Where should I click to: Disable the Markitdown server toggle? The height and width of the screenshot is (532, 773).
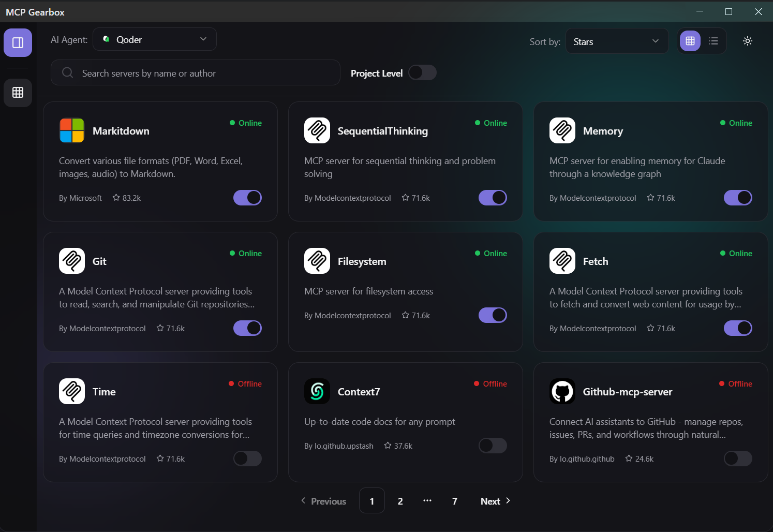tap(247, 198)
